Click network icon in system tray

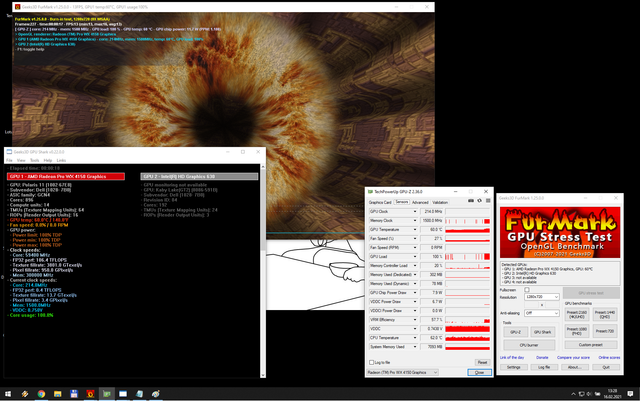(x=582, y=394)
